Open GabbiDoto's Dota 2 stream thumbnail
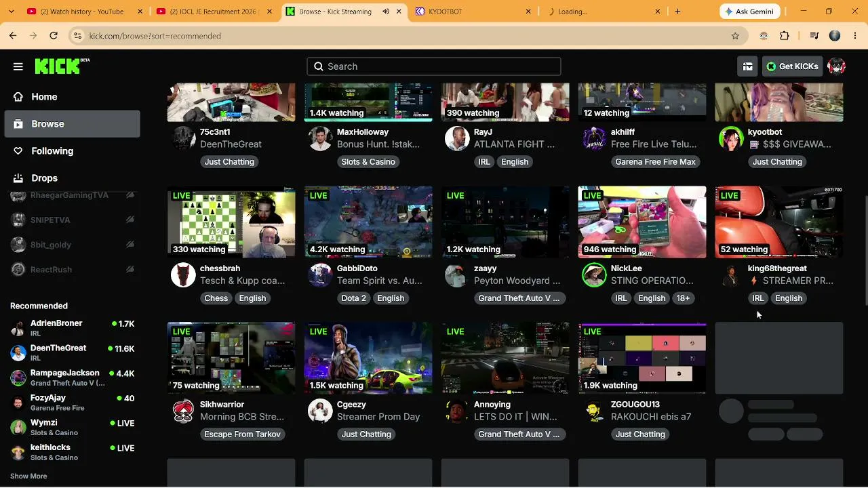The width and height of the screenshot is (868, 488). coord(368,222)
